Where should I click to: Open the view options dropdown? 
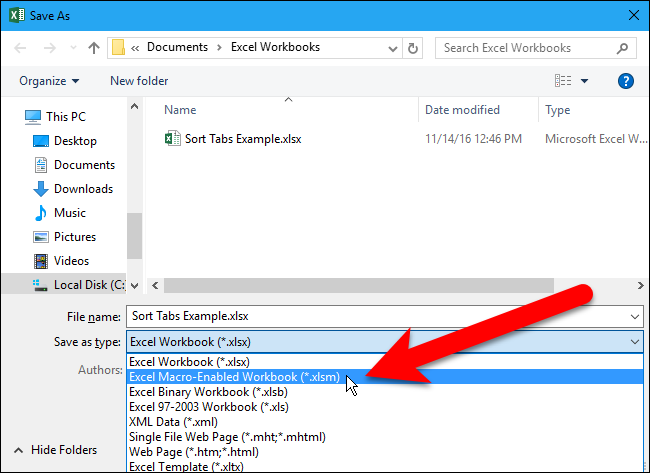[x=585, y=81]
